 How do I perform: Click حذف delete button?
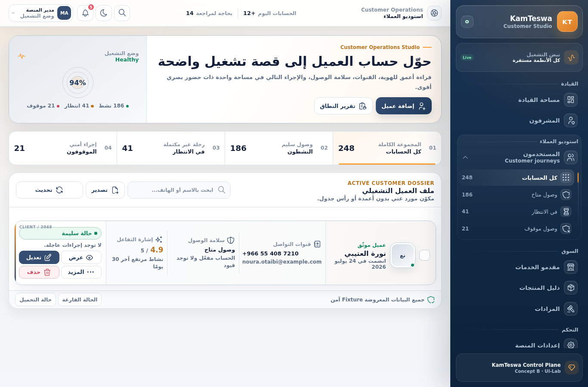[39, 272]
